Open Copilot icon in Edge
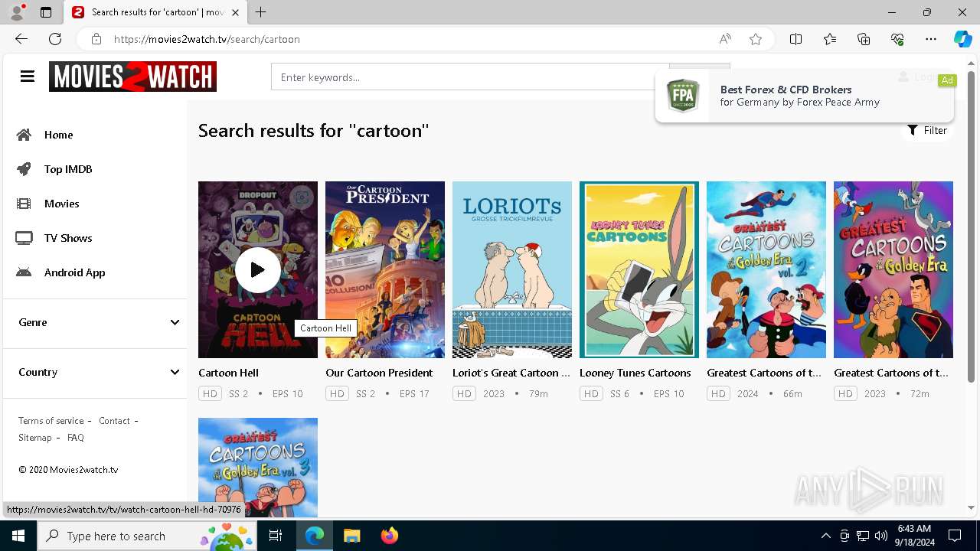The width and height of the screenshot is (980, 551). pyautogui.click(x=962, y=39)
